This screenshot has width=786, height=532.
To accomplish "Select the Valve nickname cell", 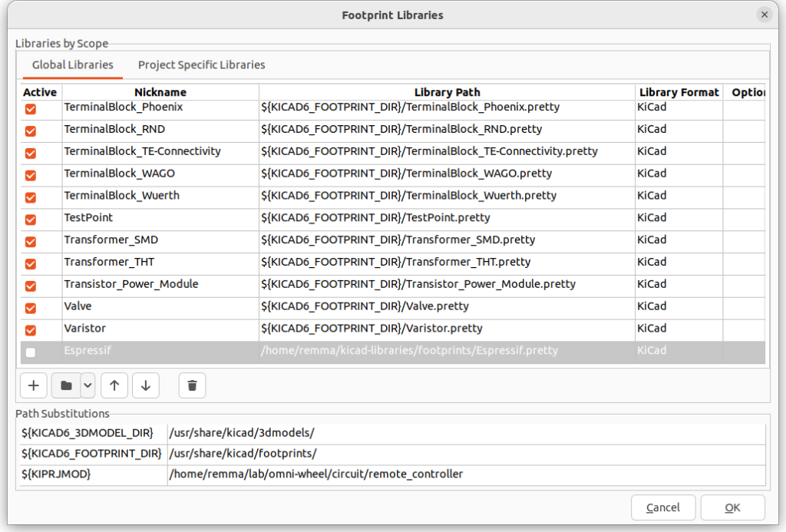I will point(160,308).
